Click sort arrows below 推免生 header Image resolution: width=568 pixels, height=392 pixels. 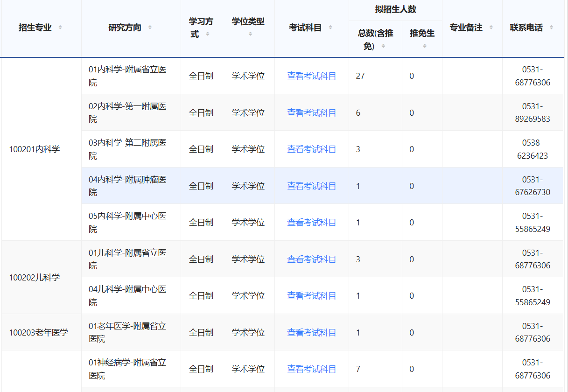(x=424, y=46)
